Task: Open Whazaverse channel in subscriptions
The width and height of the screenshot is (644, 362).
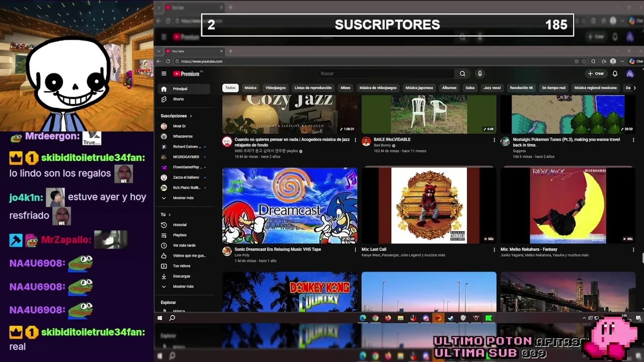Action: [x=182, y=136]
